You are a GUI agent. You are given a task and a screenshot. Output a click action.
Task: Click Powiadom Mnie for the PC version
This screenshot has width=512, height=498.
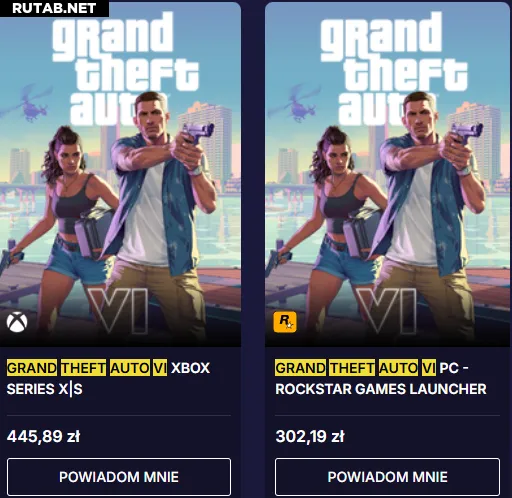point(387,477)
